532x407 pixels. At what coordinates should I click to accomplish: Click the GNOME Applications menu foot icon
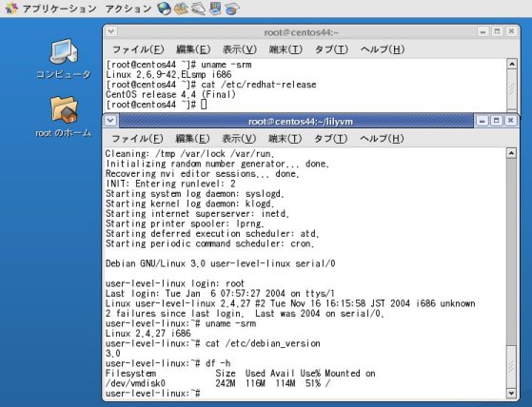click(x=12, y=9)
